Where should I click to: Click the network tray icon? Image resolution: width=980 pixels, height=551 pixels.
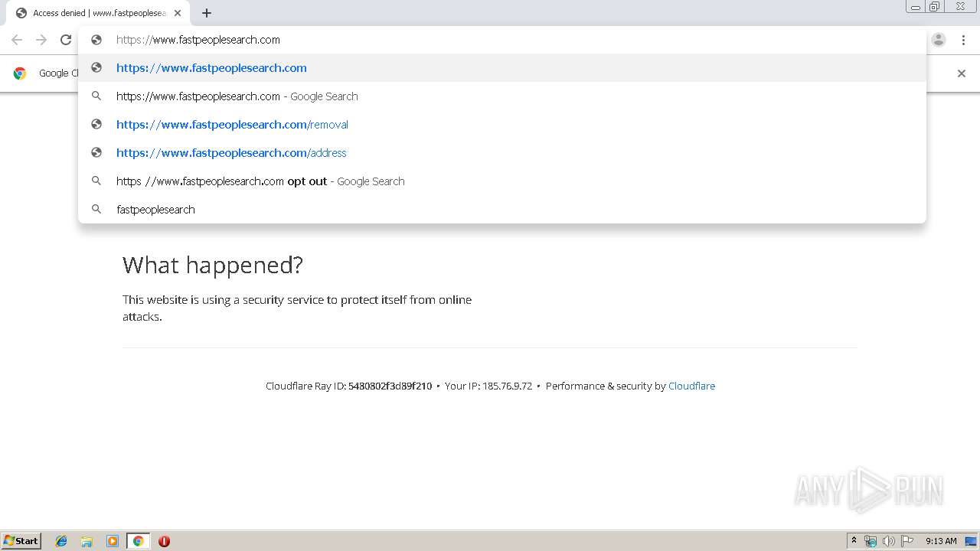point(871,541)
